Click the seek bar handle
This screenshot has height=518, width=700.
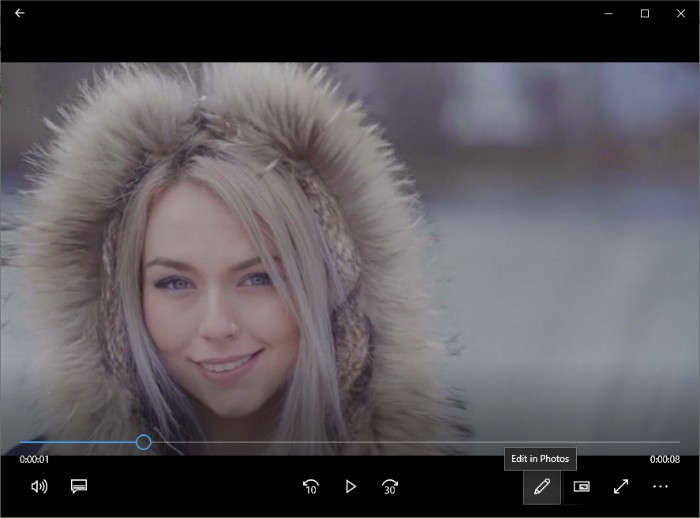(143, 442)
